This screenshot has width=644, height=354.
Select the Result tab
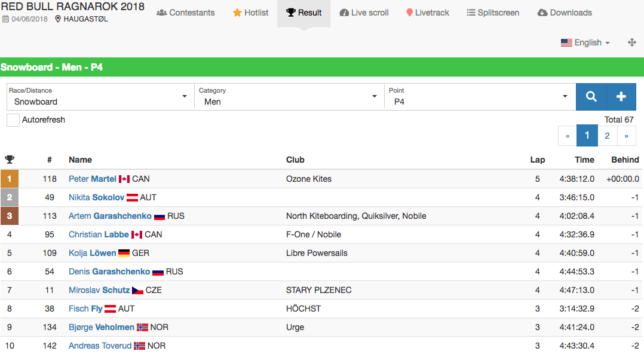304,13
